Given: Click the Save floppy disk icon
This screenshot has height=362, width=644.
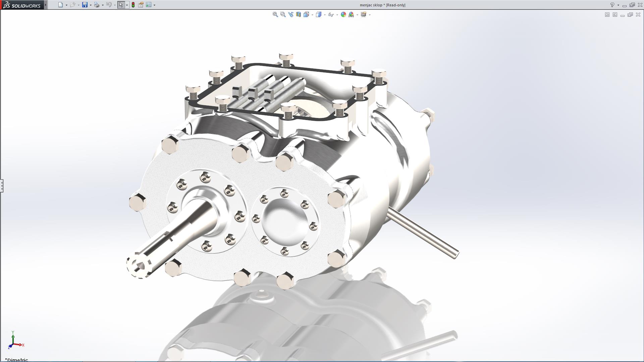Looking at the screenshot, I should tap(85, 5).
